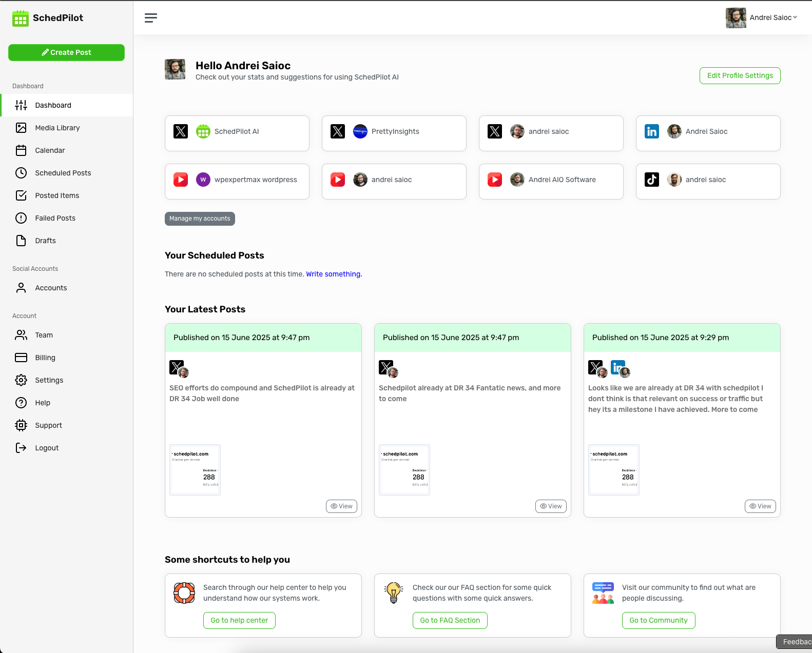This screenshot has width=812, height=653.
Task: Click the X icon on PrettyInsights card
Action: [x=338, y=131]
